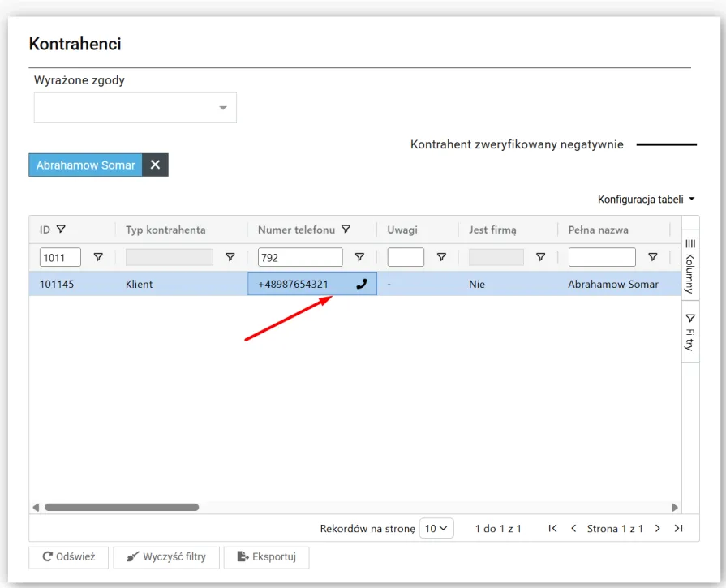Open the records per page selector
This screenshot has height=588, width=726.
tap(436, 529)
